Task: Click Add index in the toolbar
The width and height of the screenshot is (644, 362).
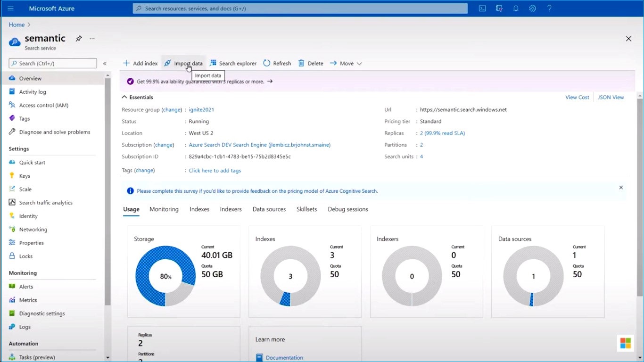Action: (140, 63)
